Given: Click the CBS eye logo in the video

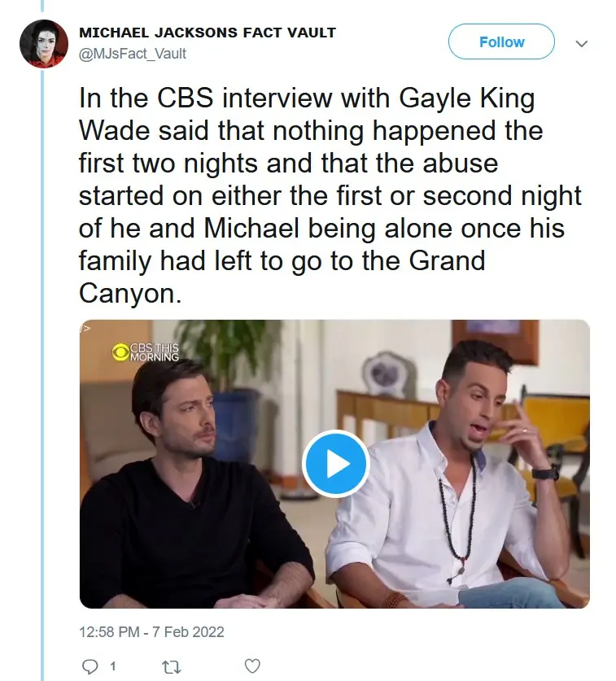Looking at the screenshot, I should pos(120,352).
